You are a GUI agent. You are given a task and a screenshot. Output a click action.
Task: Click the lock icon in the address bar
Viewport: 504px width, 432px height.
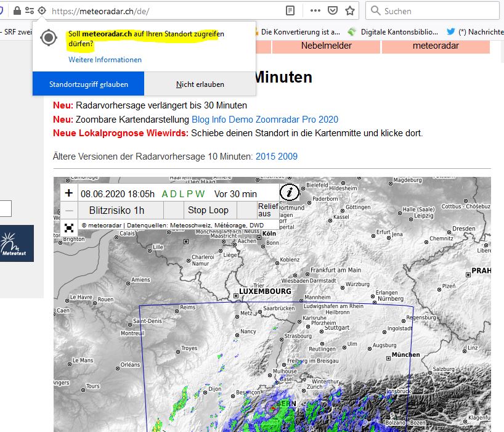click(17, 10)
